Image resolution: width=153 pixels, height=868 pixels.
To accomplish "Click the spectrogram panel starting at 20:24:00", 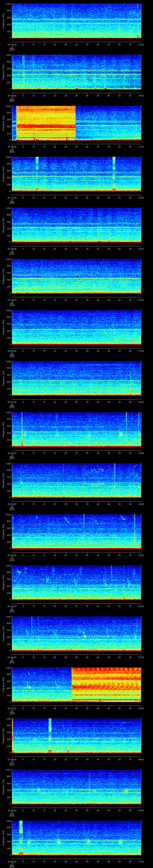I will pos(77,532).
